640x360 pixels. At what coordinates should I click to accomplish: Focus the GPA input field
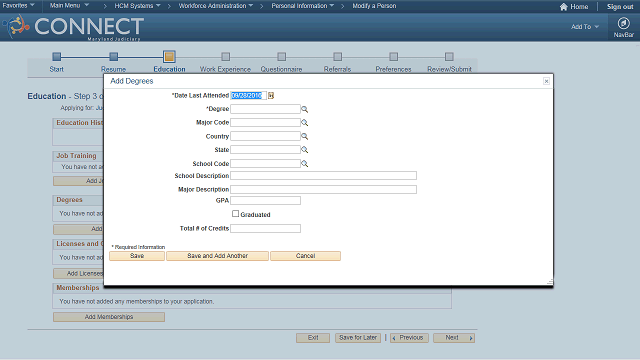265,200
